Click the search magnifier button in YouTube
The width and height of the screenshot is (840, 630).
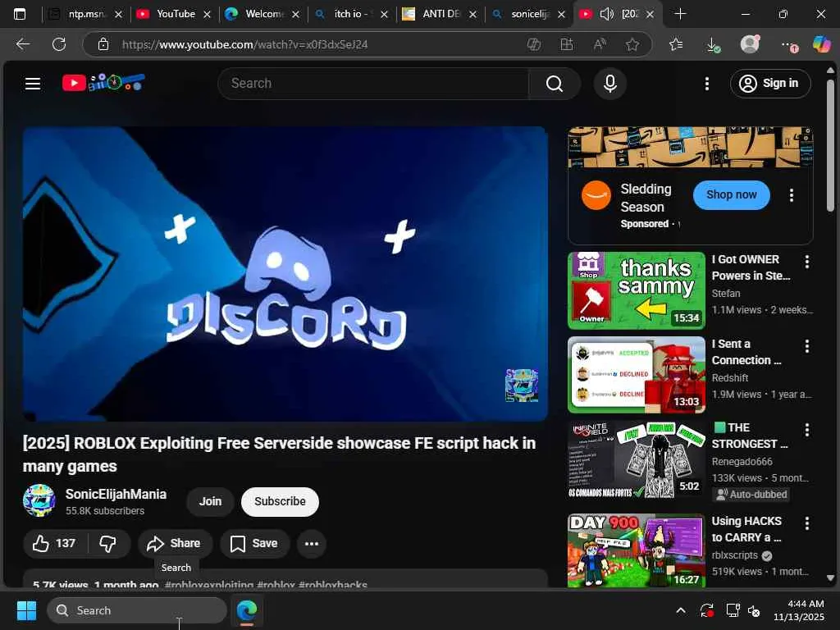(x=554, y=84)
